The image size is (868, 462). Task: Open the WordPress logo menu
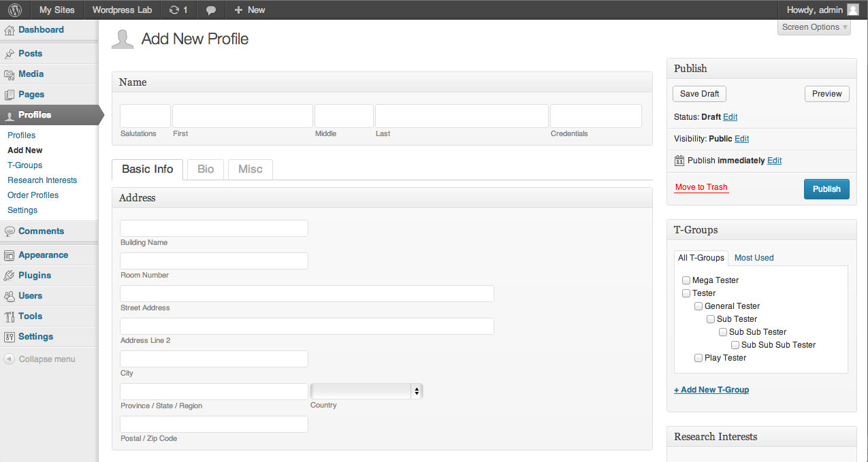(x=15, y=10)
